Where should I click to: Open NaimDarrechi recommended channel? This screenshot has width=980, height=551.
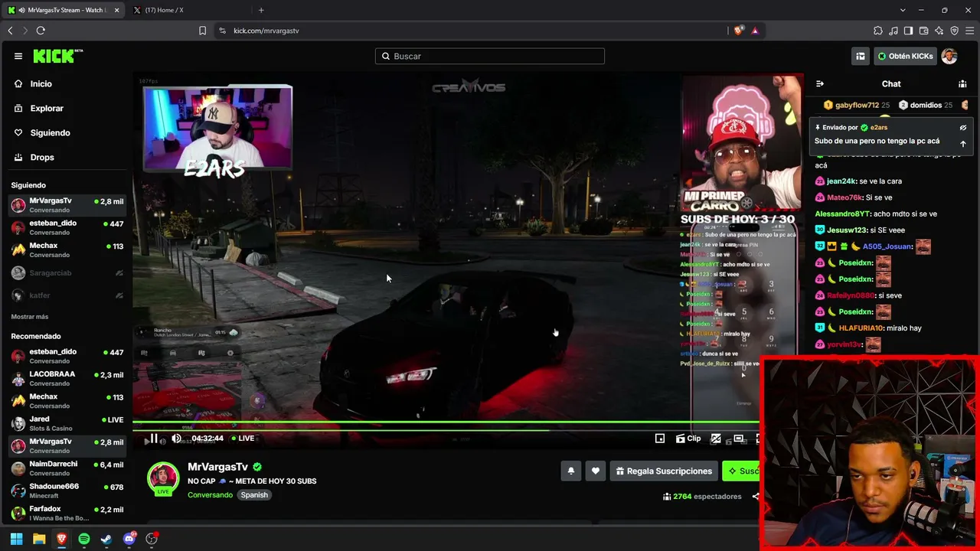pos(67,468)
